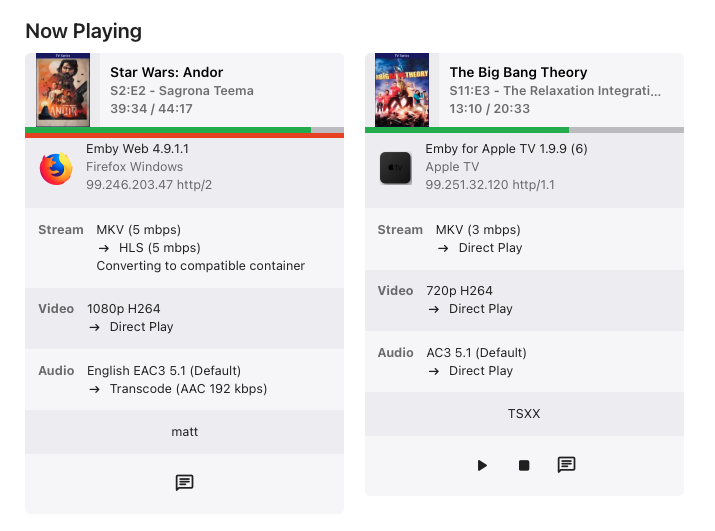This screenshot has width=715, height=531.
Task: Open episode S2:E2 - Sagrona Teema
Action: point(181,91)
